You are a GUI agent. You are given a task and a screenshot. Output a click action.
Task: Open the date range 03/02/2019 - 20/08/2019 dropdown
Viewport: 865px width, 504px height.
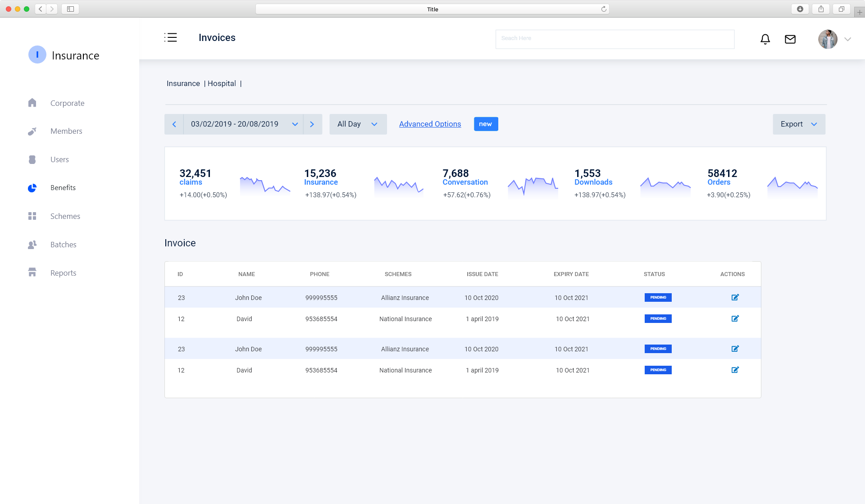[243, 124]
